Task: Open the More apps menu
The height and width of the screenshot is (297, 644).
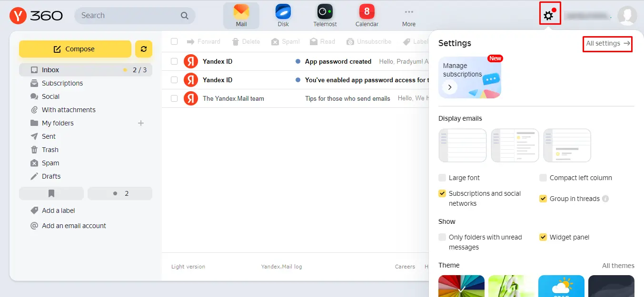Action: pos(409,16)
